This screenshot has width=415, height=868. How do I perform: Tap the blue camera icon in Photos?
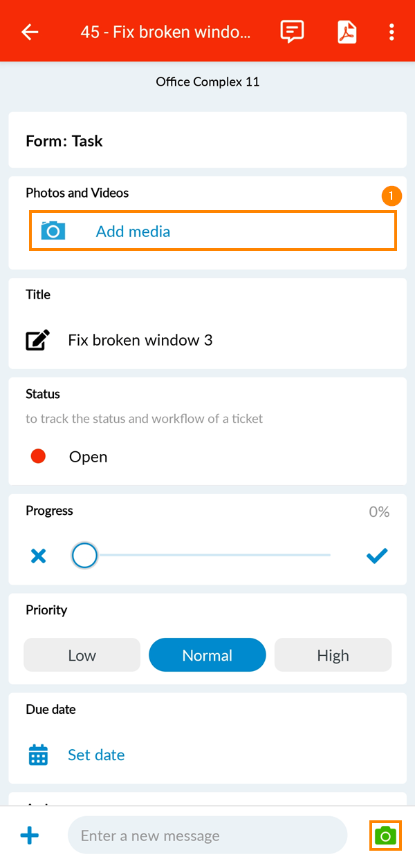click(53, 231)
